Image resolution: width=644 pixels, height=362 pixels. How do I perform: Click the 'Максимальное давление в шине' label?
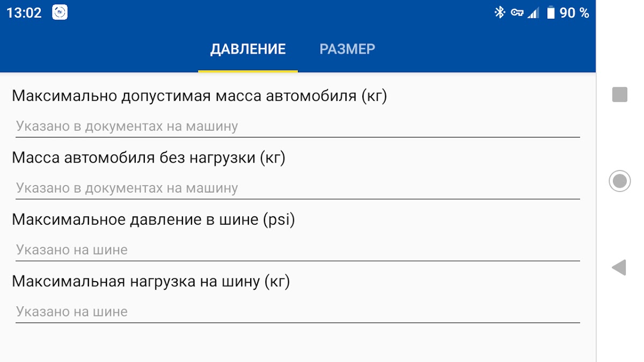coord(153,219)
